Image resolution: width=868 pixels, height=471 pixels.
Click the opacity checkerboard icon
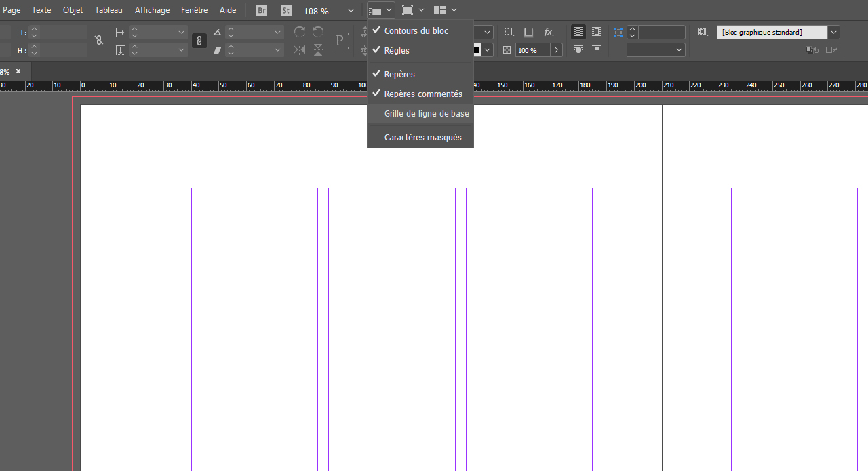pos(507,50)
